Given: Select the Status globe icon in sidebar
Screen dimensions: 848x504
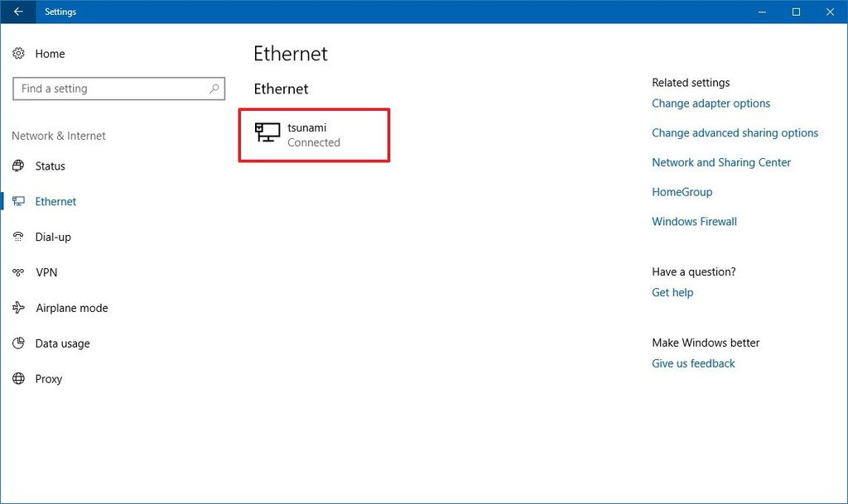Looking at the screenshot, I should [x=18, y=166].
